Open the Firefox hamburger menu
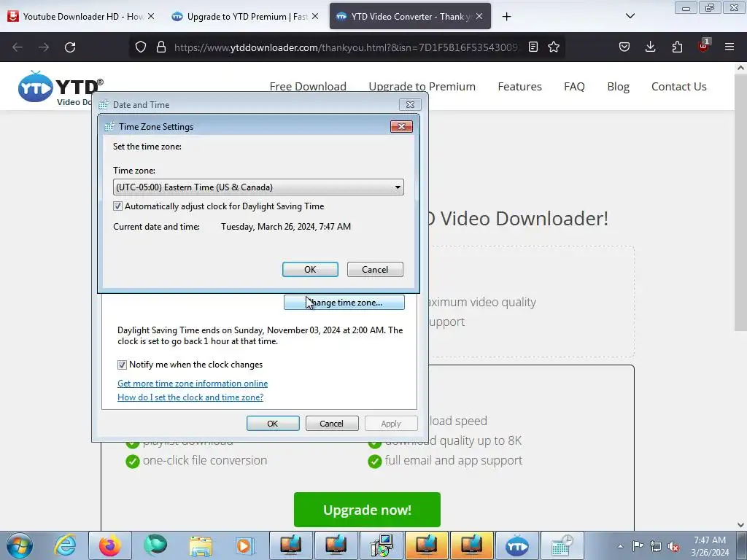 729,47
